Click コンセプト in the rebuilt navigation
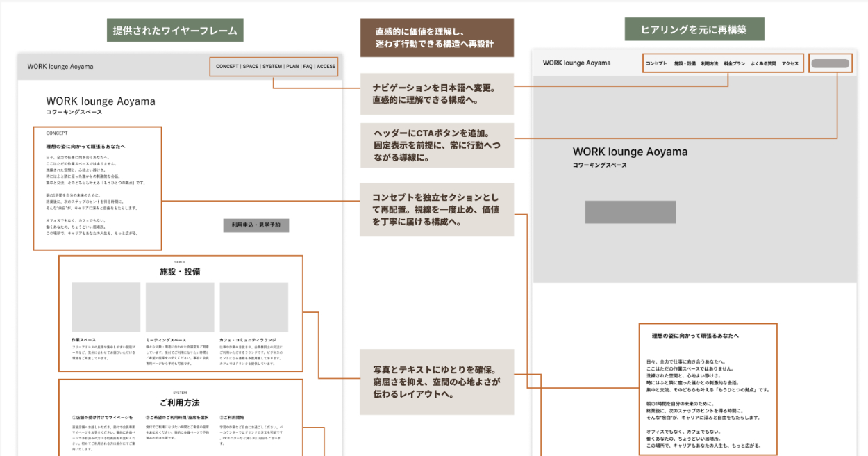868x456 pixels. (656, 63)
